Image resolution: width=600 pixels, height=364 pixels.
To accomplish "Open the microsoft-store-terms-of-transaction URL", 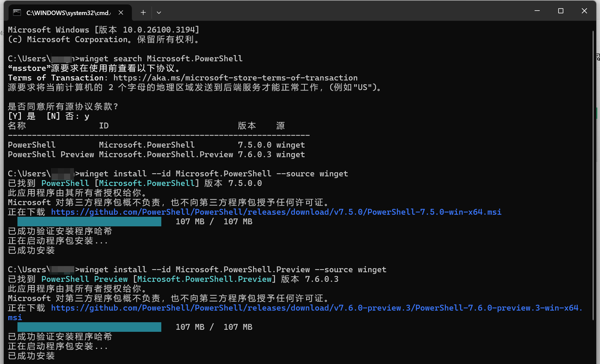I will coord(235,78).
